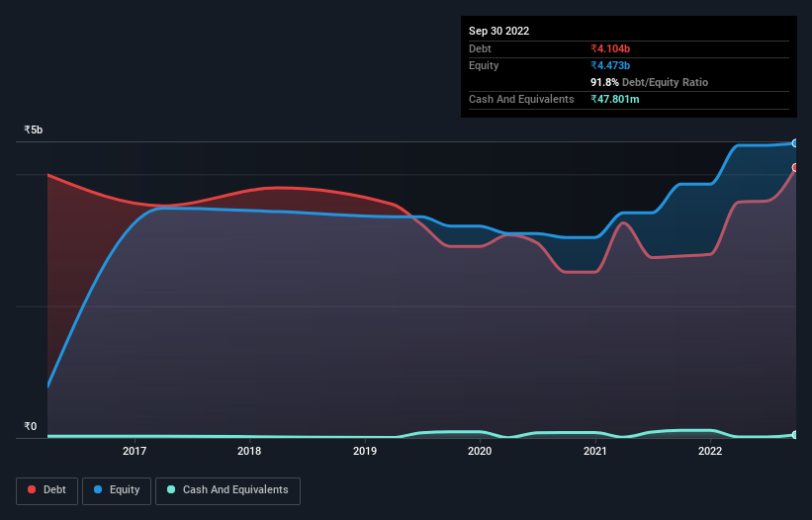Toggle the Cash And Equivalents legend button
The image size is (812, 520).
point(227,490)
